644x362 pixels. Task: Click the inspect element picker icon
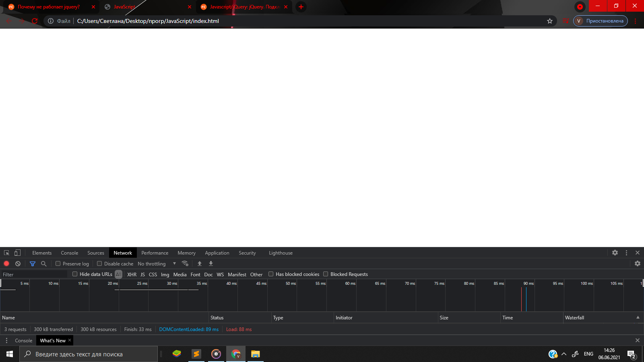7,253
